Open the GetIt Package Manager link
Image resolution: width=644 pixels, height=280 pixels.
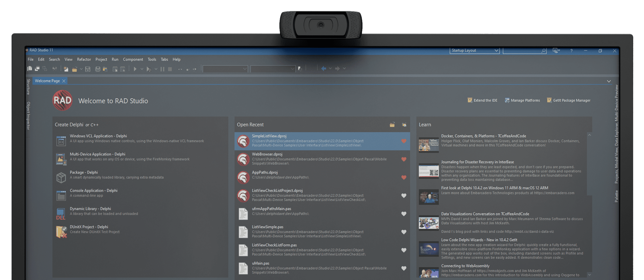tap(569, 100)
